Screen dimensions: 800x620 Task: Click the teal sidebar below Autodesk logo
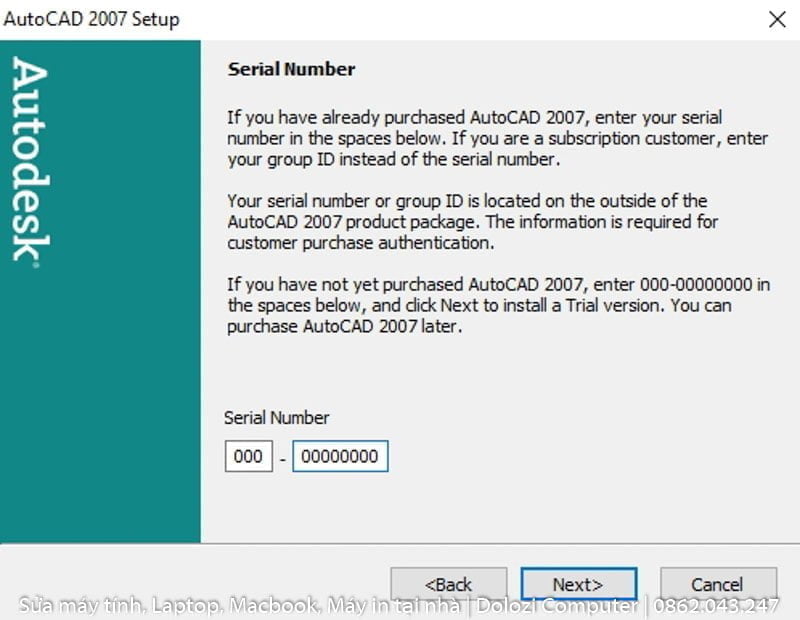(x=100, y=420)
